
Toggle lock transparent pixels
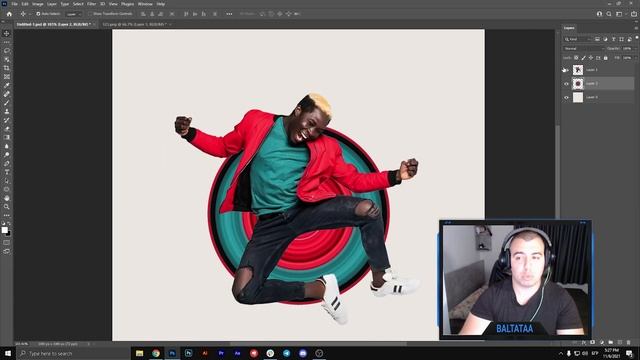(x=576, y=58)
